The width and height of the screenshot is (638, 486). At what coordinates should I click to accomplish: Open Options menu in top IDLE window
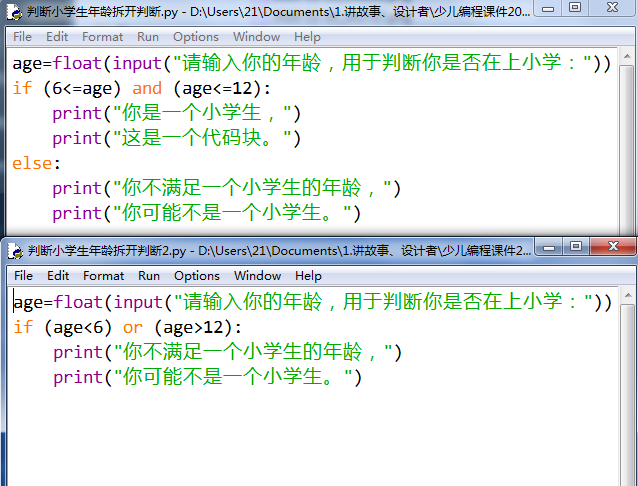(x=196, y=37)
